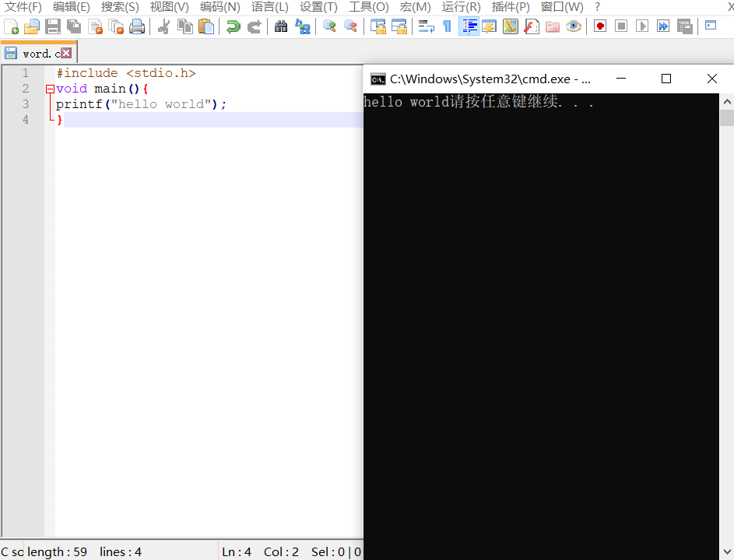Open user-defined language dialog icon
This screenshot has width=734, height=560.
point(489,26)
